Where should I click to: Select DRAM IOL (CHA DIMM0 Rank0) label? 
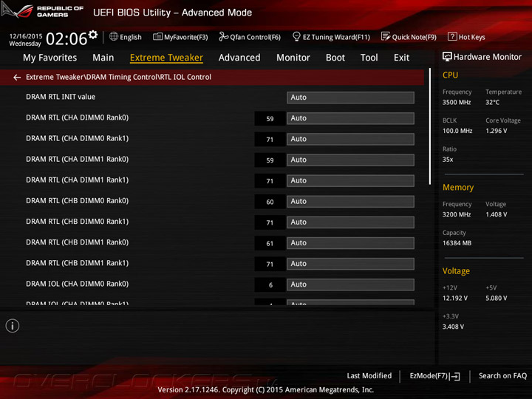78,284
